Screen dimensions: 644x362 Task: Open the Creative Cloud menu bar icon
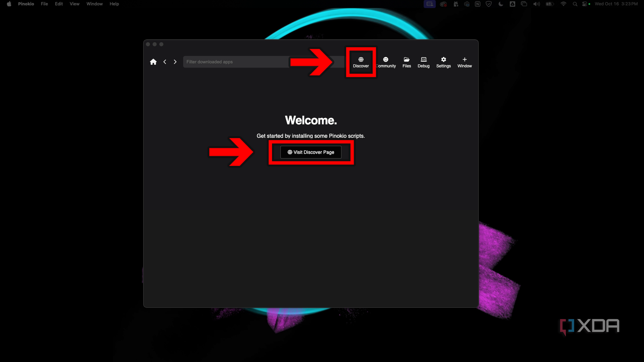443,4
